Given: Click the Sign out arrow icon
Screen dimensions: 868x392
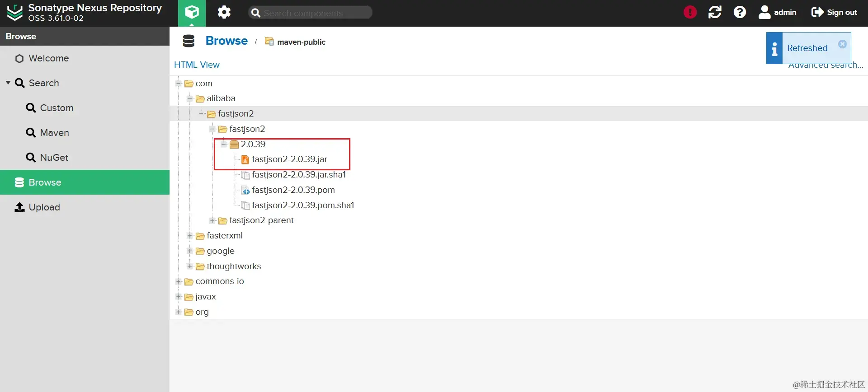Looking at the screenshot, I should click(817, 12).
